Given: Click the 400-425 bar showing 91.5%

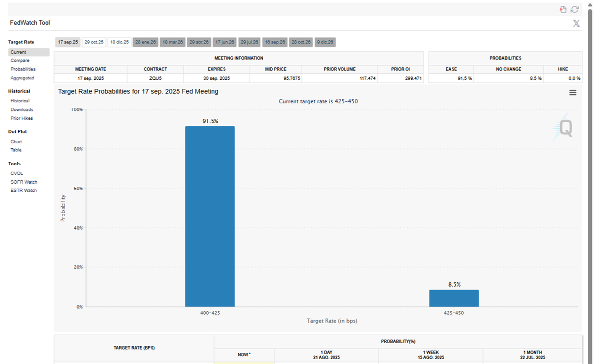Looking at the screenshot, I should coord(210,216).
